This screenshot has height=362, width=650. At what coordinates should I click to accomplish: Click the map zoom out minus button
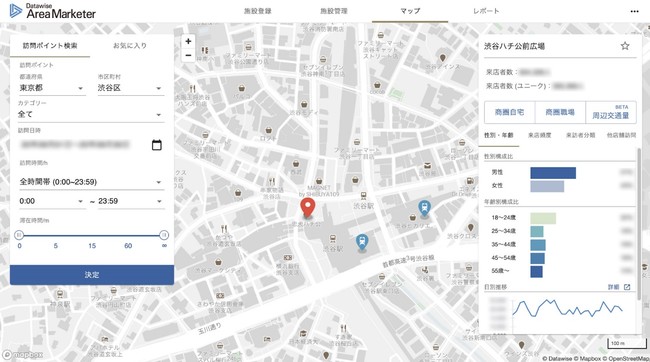188,55
